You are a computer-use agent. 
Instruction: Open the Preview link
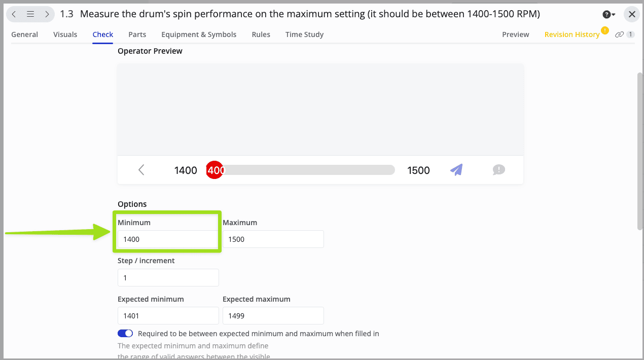pyautogui.click(x=515, y=34)
